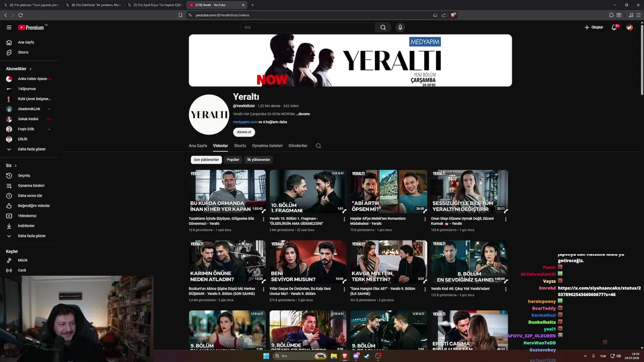Open Geçmiş history in the sidebar

click(x=24, y=175)
